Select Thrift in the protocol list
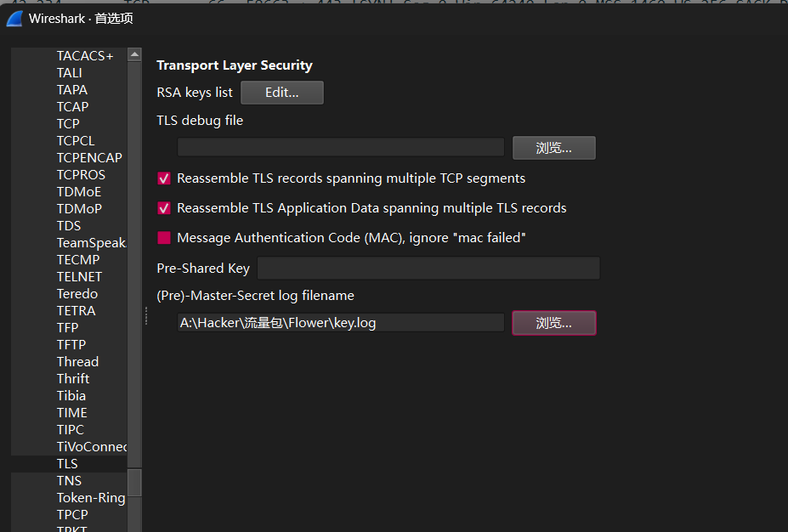 click(x=73, y=379)
